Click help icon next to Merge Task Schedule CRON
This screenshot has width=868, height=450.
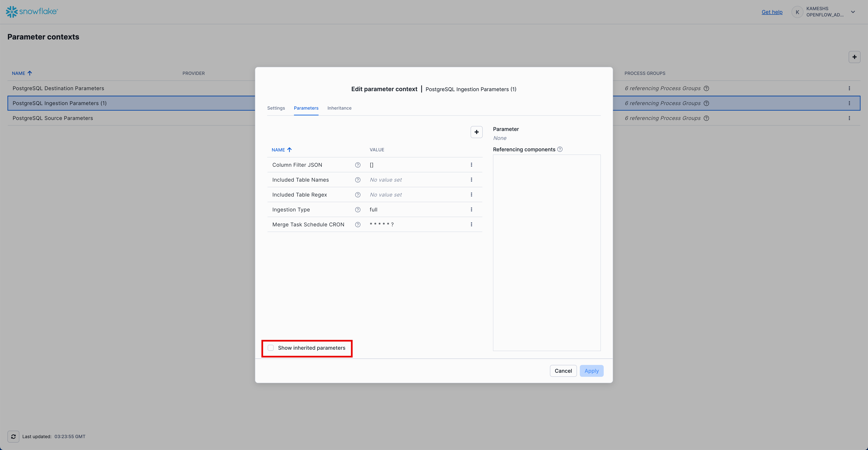coord(358,225)
